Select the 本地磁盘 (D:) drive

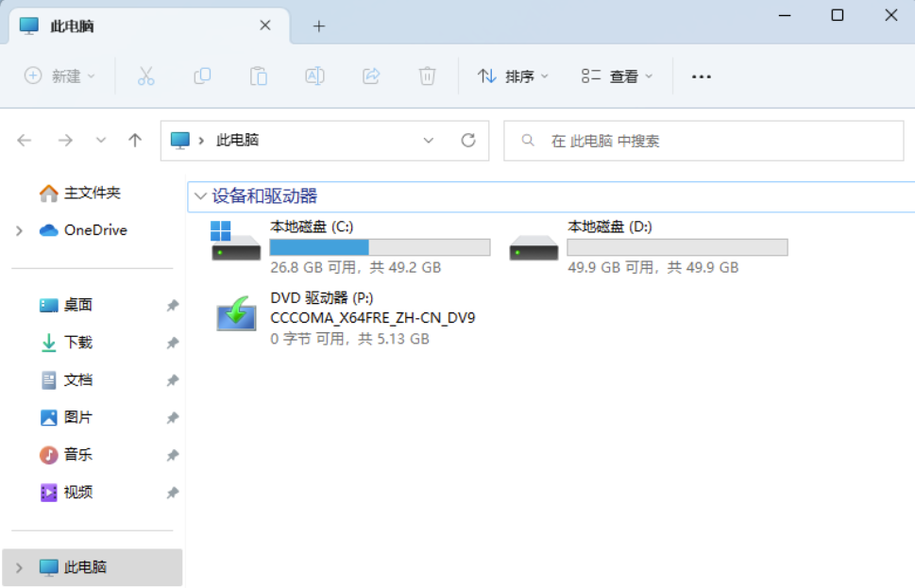648,247
